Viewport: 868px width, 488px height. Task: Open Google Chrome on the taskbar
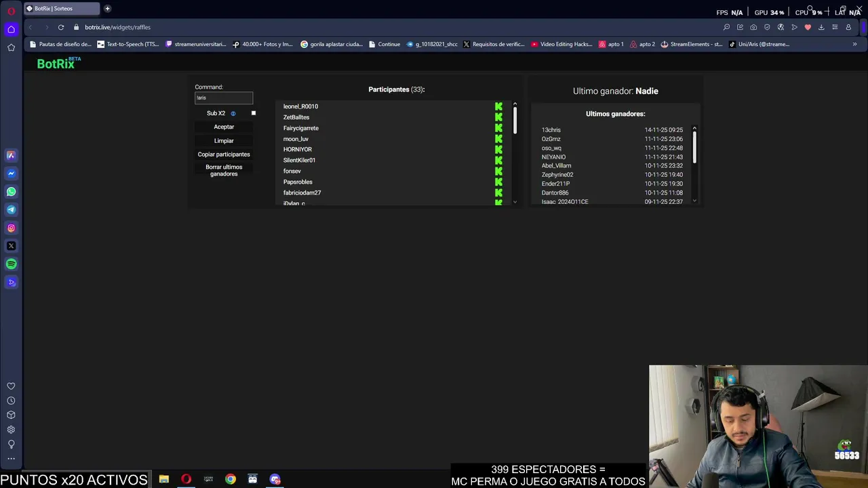coord(231,479)
